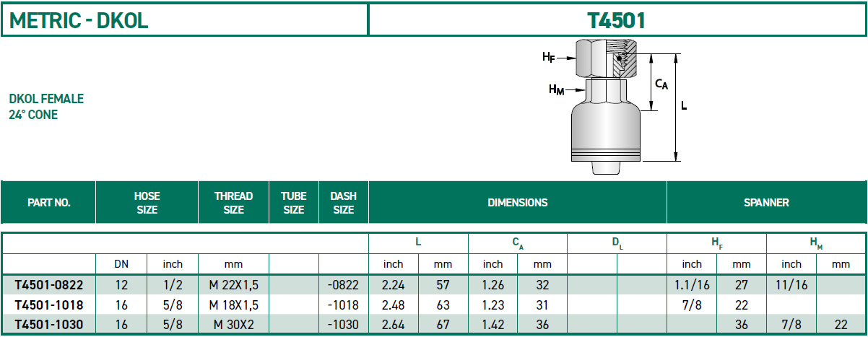Viewport: 868px width, 337px height.
Task: Click HM inch value 11/16
Action: (791, 285)
